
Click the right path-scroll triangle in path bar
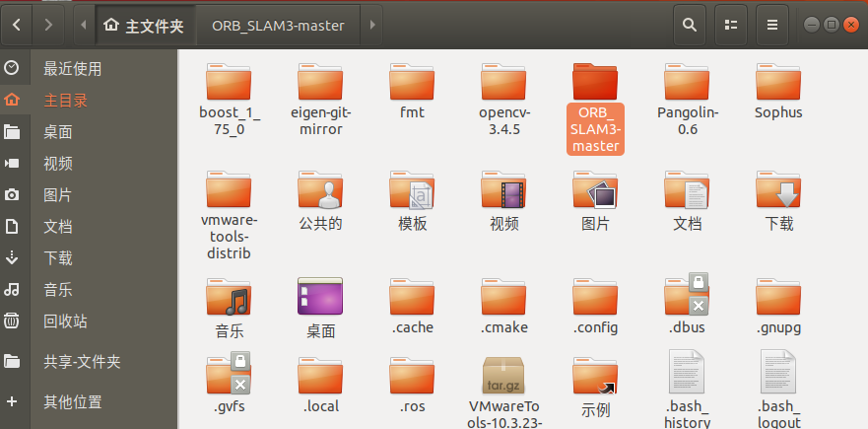tap(372, 25)
